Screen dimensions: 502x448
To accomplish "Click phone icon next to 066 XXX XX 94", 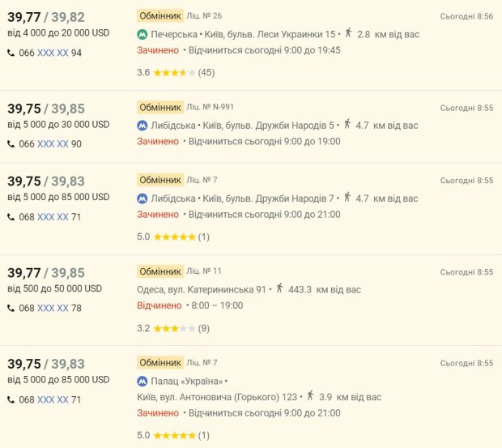I will [x=11, y=53].
